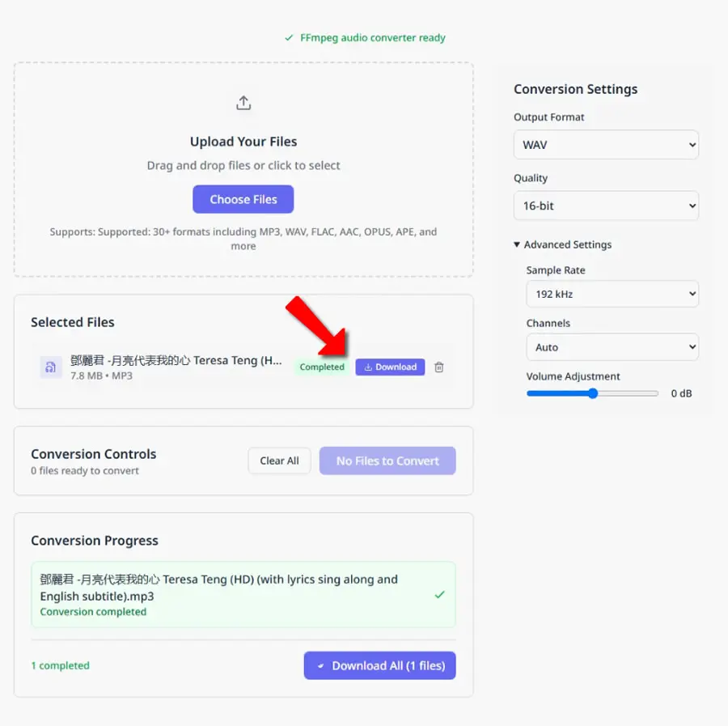Click the Choose Files button

[243, 199]
